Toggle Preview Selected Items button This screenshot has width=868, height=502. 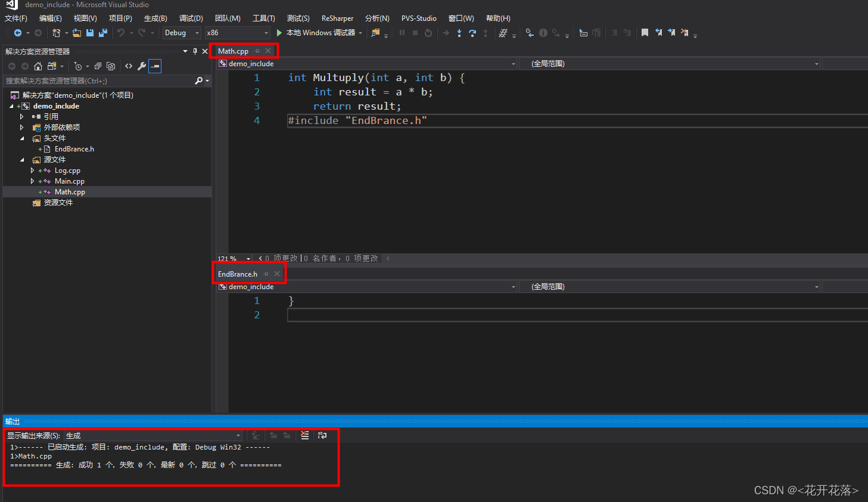pos(155,66)
